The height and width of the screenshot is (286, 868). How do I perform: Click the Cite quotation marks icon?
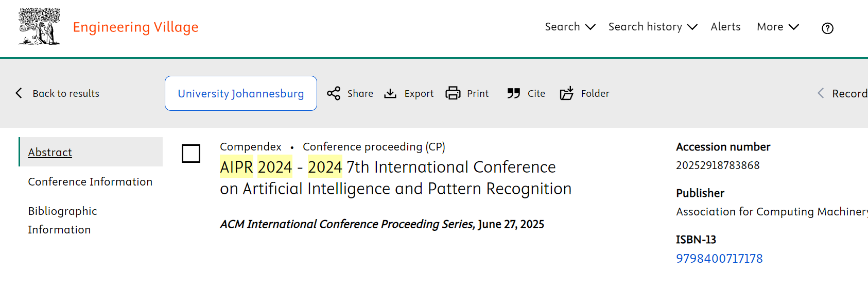[x=513, y=93]
